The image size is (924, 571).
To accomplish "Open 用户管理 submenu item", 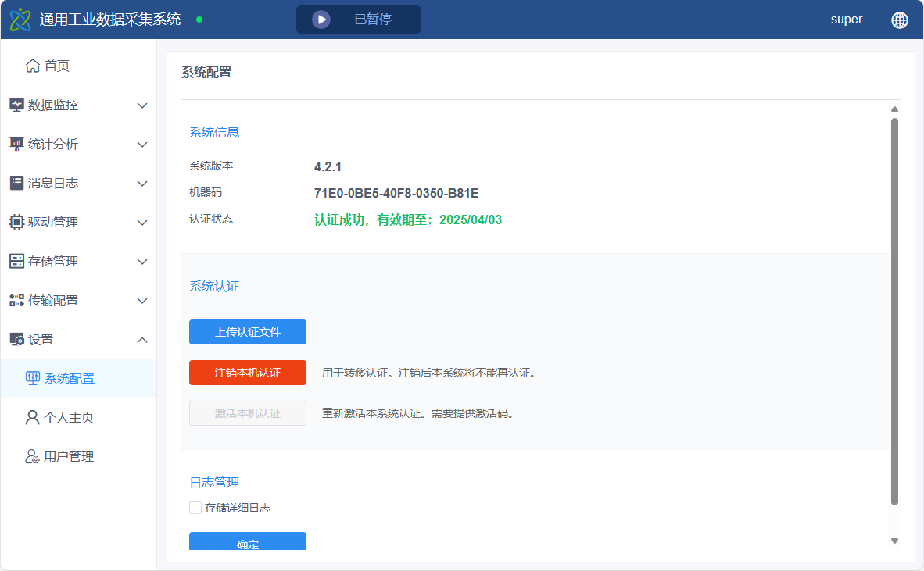I will (78, 456).
